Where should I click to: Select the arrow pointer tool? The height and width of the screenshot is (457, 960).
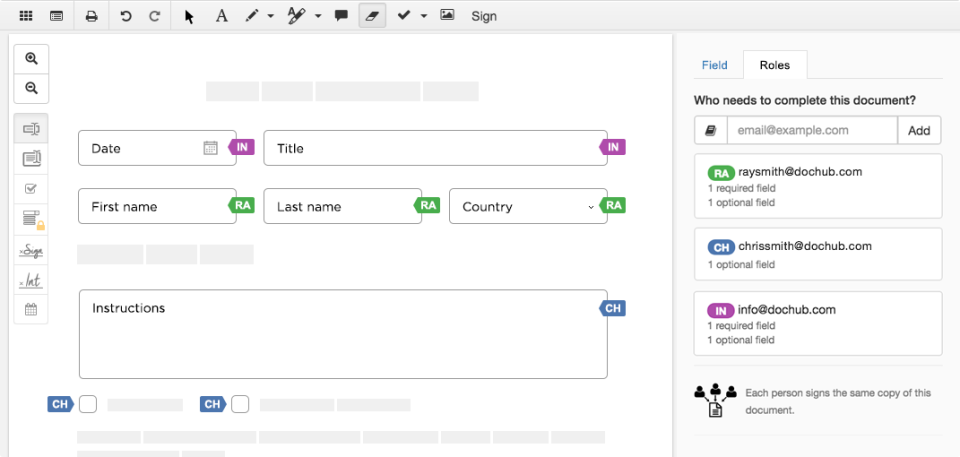[189, 16]
